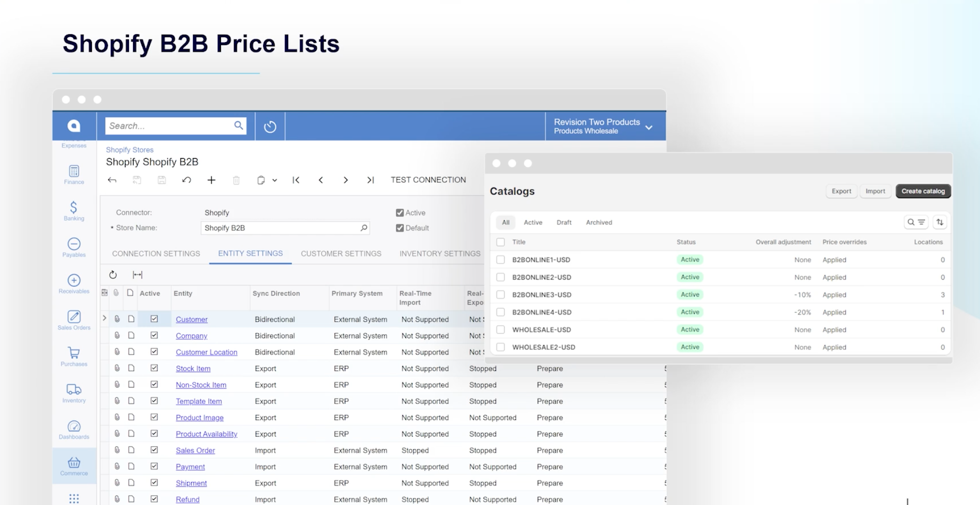Go to next record icon
Image resolution: width=980 pixels, height=505 pixels.
tap(345, 180)
